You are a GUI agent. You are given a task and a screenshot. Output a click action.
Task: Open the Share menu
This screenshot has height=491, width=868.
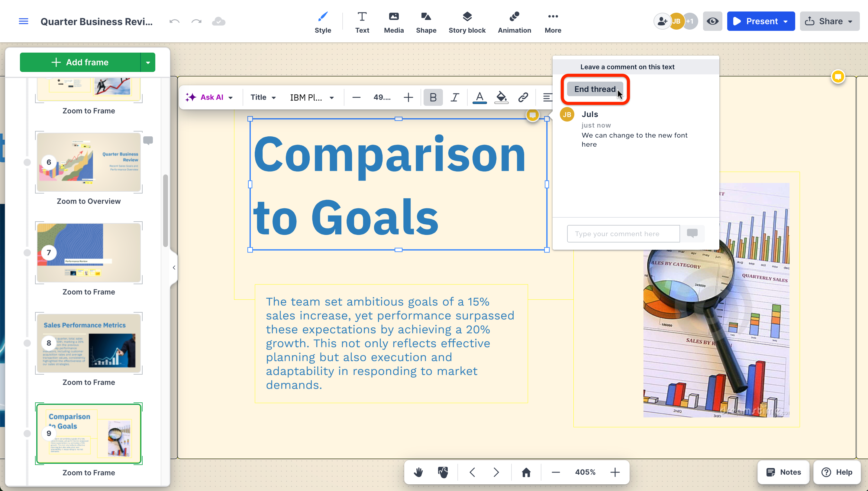[830, 21]
